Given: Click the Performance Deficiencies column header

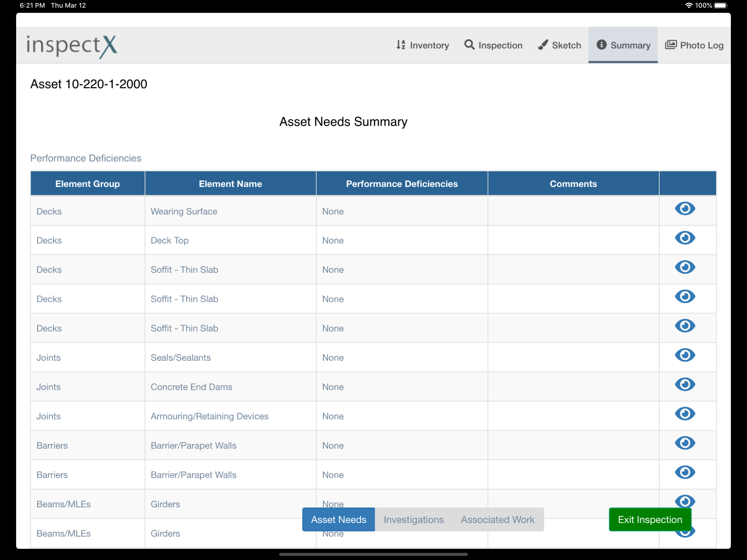Looking at the screenshot, I should (402, 183).
